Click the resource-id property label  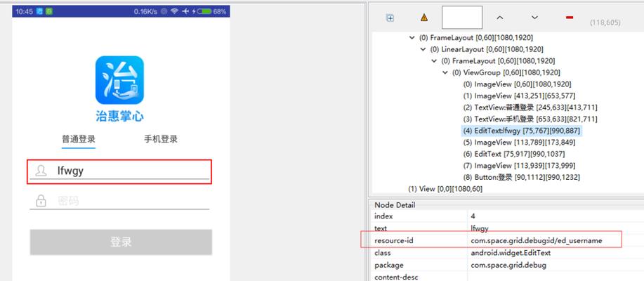coord(393,241)
